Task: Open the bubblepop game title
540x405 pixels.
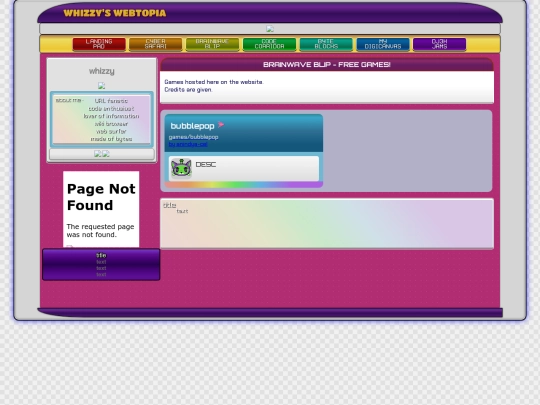Action: tap(192, 126)
